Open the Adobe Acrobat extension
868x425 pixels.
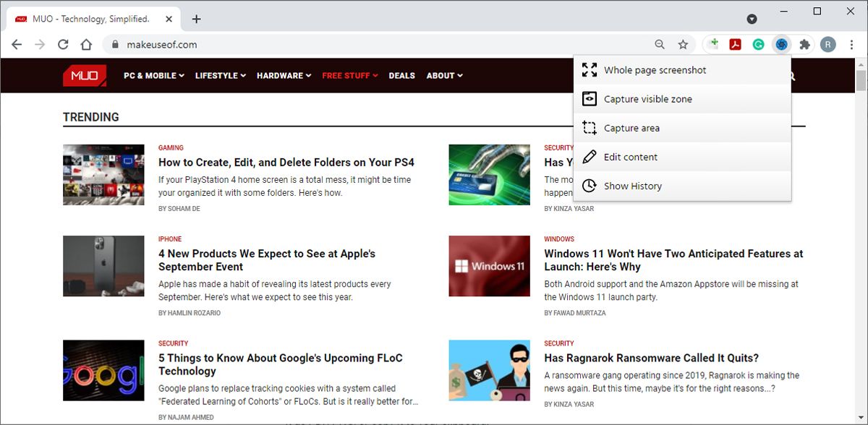pyautogui.click(x=736, y=45)
